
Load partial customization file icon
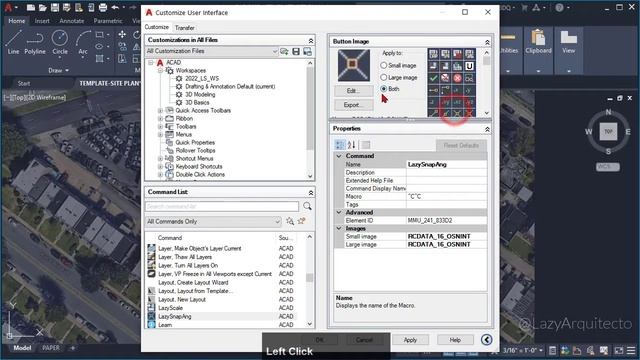(x=284, y=51)
